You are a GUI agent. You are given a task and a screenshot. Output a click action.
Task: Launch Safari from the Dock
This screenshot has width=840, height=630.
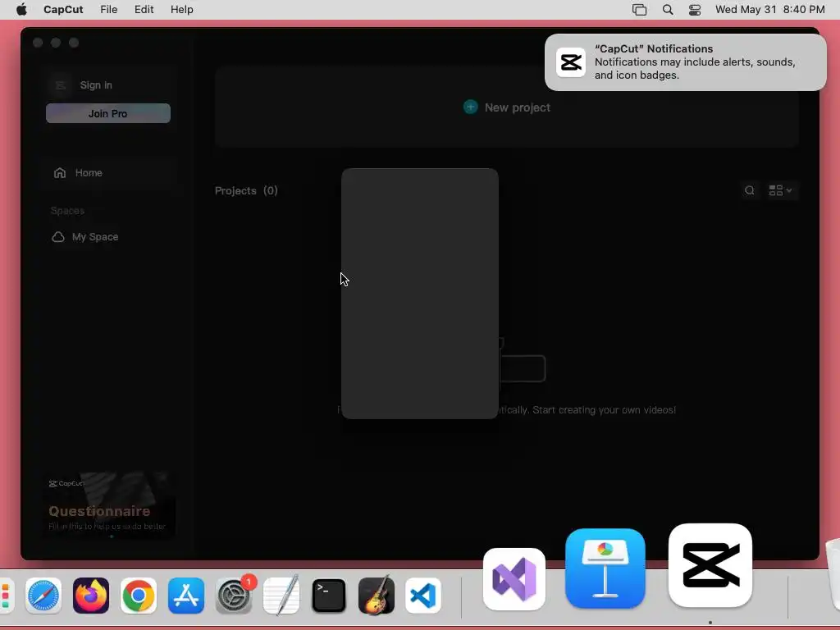(x=43, y=596)
